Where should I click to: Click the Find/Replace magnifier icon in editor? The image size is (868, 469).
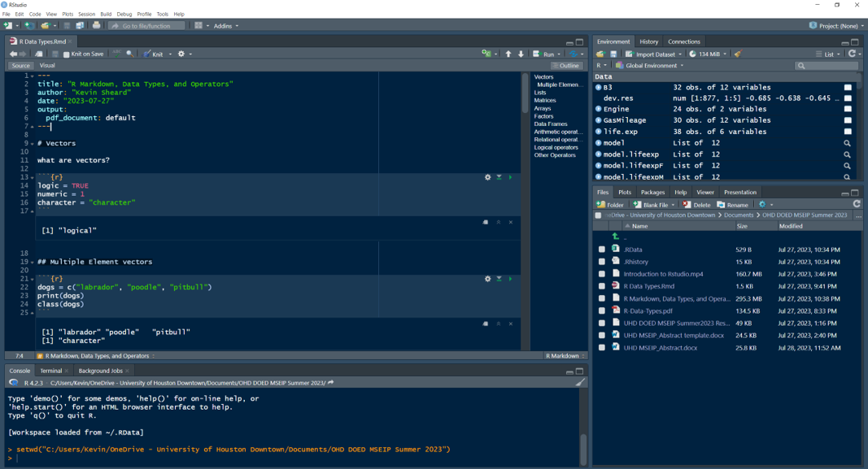pos(129,54)
